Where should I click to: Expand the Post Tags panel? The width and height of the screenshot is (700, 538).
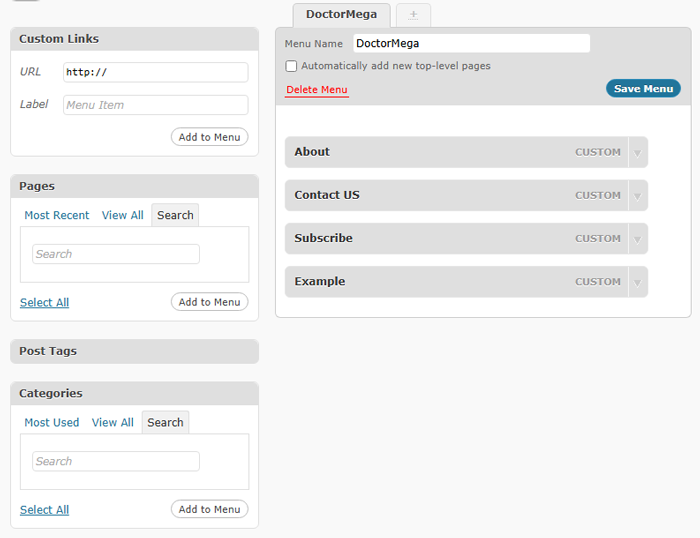pyautogui.click(x=134, y=351)
